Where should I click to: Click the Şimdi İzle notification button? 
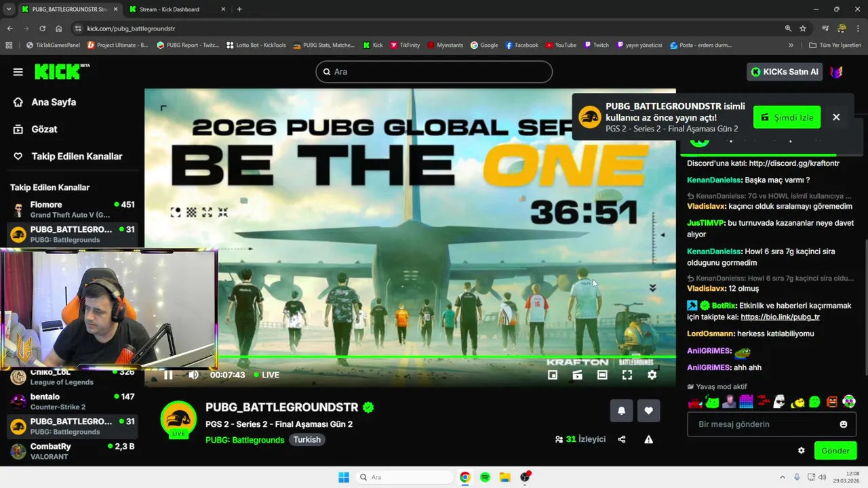tap(787, 117)
